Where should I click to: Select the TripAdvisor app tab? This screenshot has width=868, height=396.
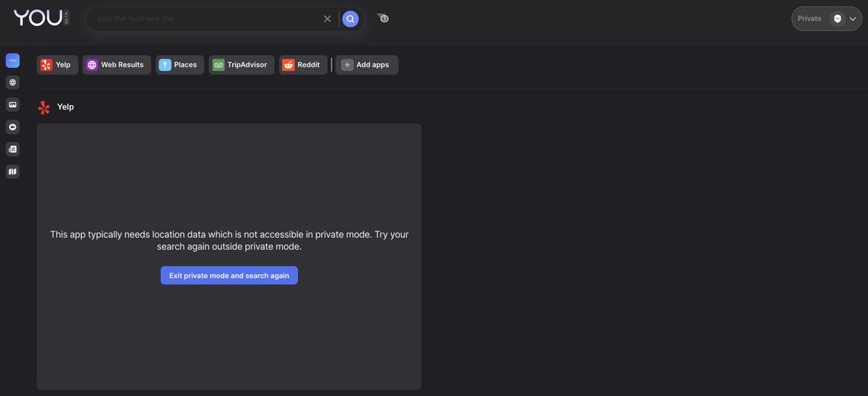[242, 65]
